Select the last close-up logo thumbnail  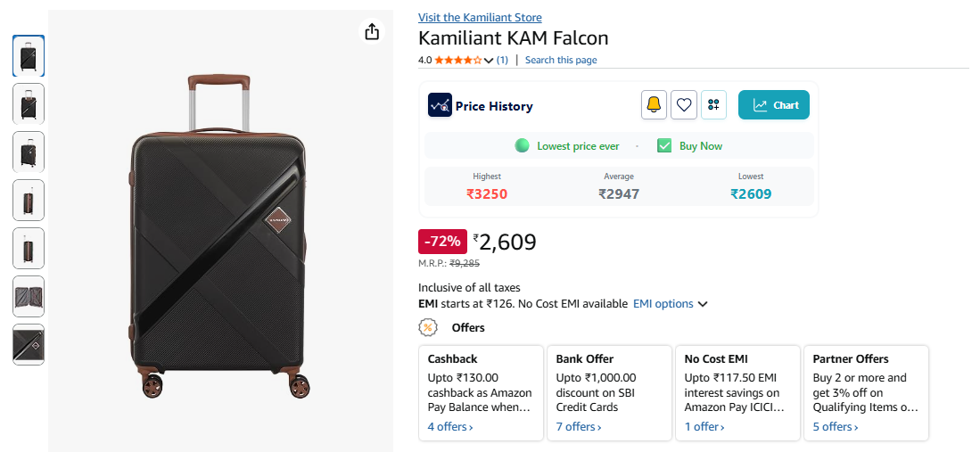click(29, 344)
